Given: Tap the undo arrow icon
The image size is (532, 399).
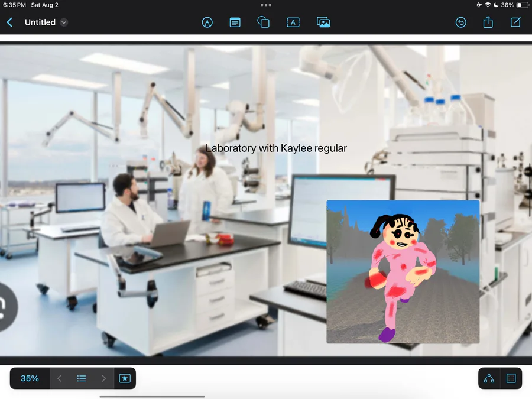Looking at the screenshot, I should click(x=460, y=22).
